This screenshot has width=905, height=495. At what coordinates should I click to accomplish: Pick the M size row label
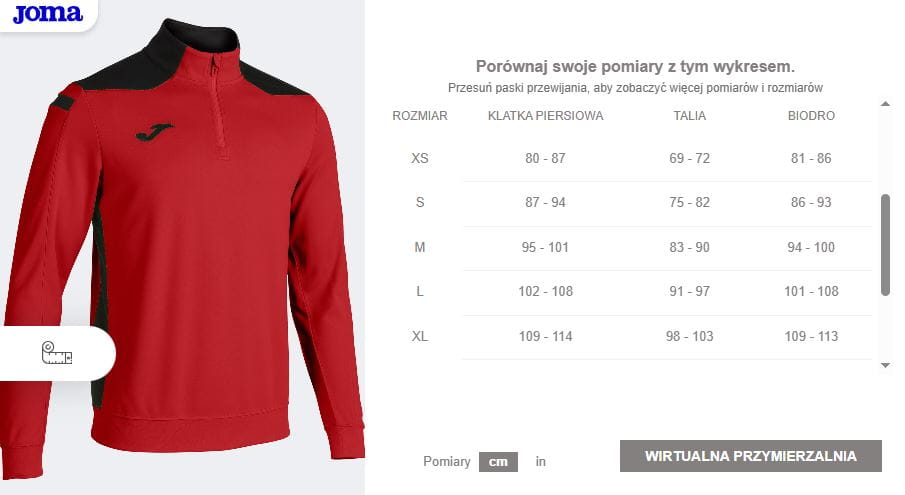point(420,247)
